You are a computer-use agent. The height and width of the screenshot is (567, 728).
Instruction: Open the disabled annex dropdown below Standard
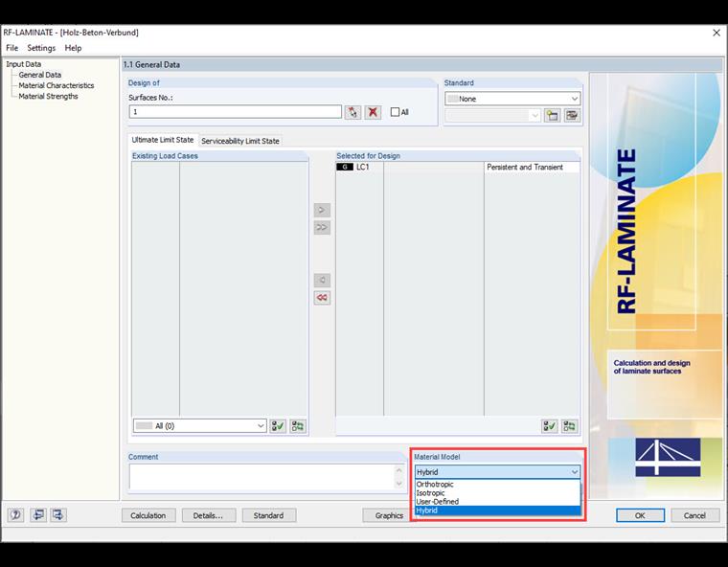click(x=492, y=115)
